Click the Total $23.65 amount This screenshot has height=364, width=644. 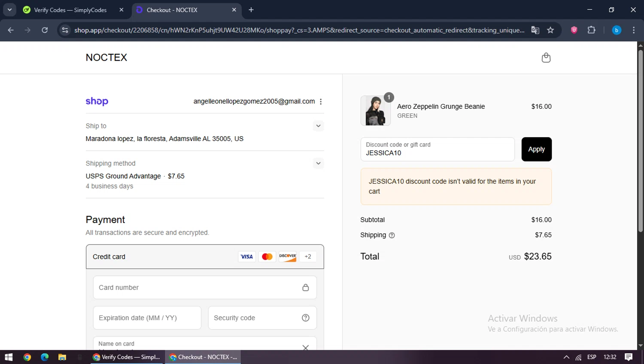click(x=538, y=257)
